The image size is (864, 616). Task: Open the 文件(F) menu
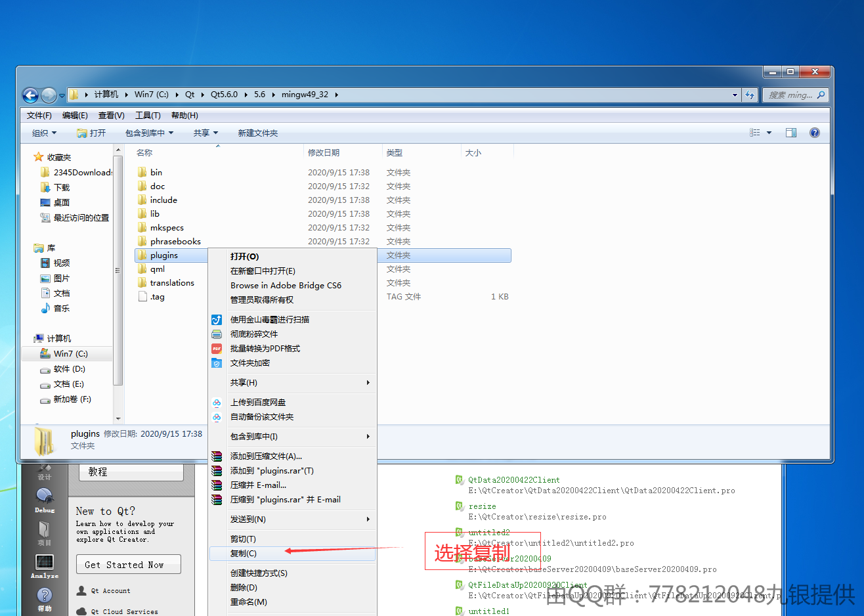point(39,116)
